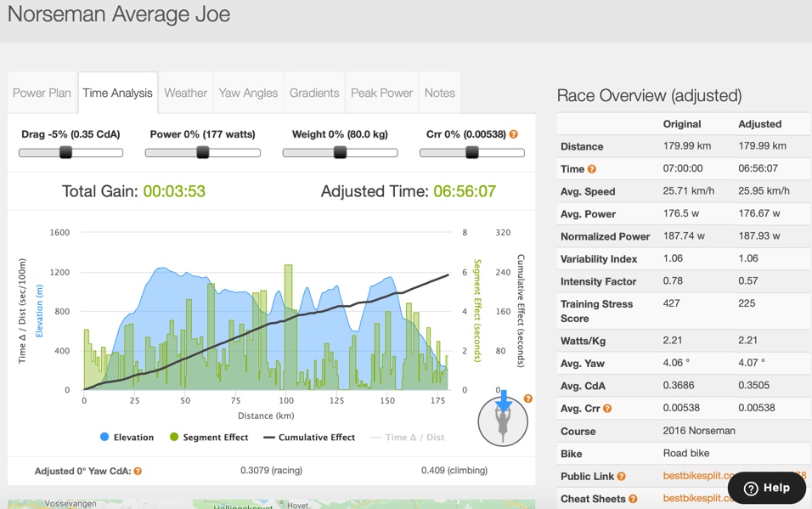The height and width of the screenshot is (509, 812).
Task: Open the Power Plan tab
Action: pos(42,93)
